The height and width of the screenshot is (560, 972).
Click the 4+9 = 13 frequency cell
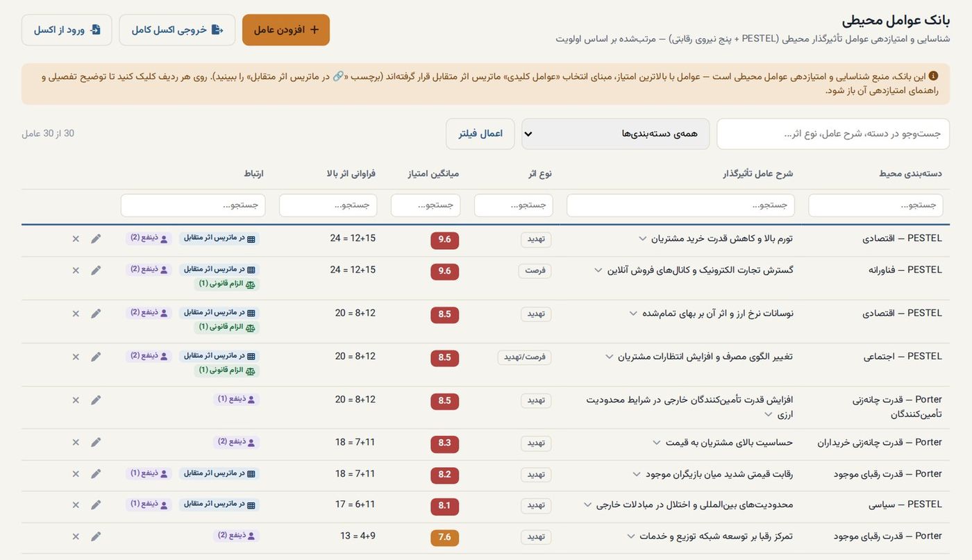click(x=358, y=536)
